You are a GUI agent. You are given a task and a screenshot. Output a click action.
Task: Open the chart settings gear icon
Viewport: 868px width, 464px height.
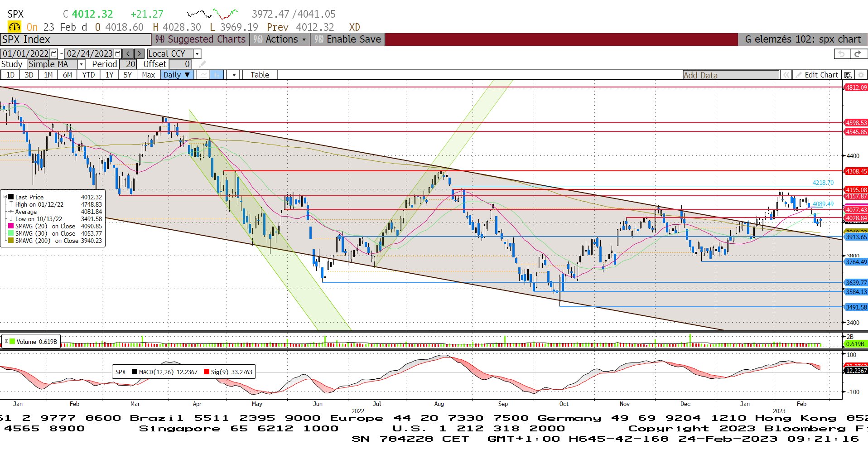861,75
